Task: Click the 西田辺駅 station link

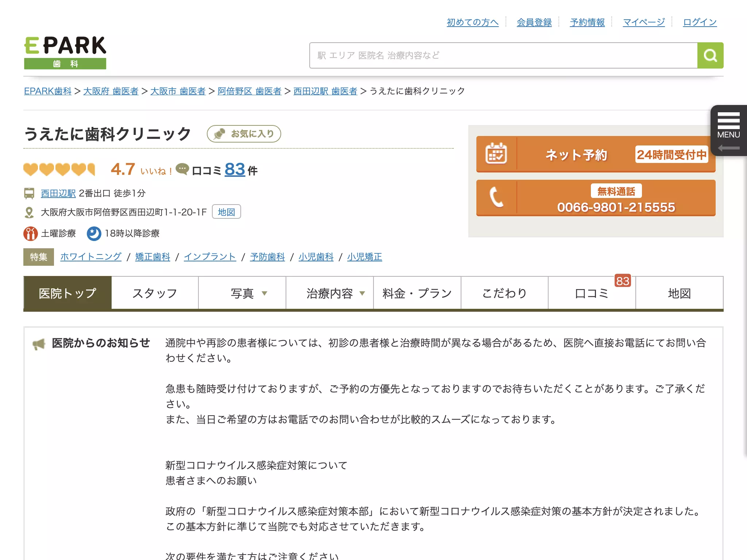Action: pos(58,193)
